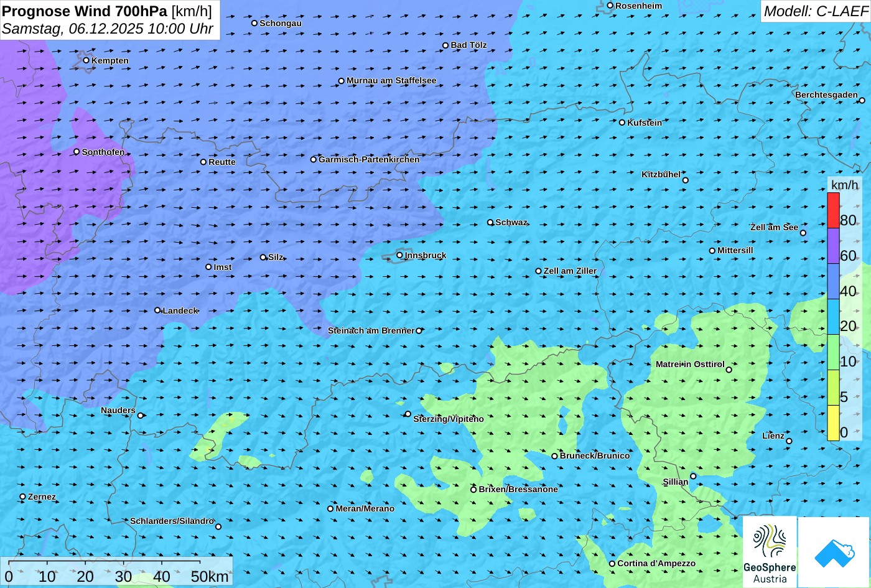Click the light green 10 km/h legend swatch

[x=833, y=352]
